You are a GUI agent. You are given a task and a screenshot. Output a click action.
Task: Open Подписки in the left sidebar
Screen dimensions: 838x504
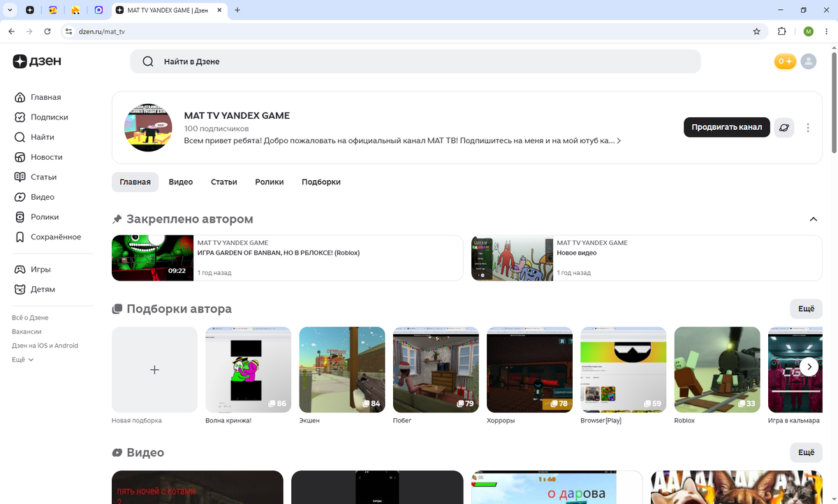point(41,117)
